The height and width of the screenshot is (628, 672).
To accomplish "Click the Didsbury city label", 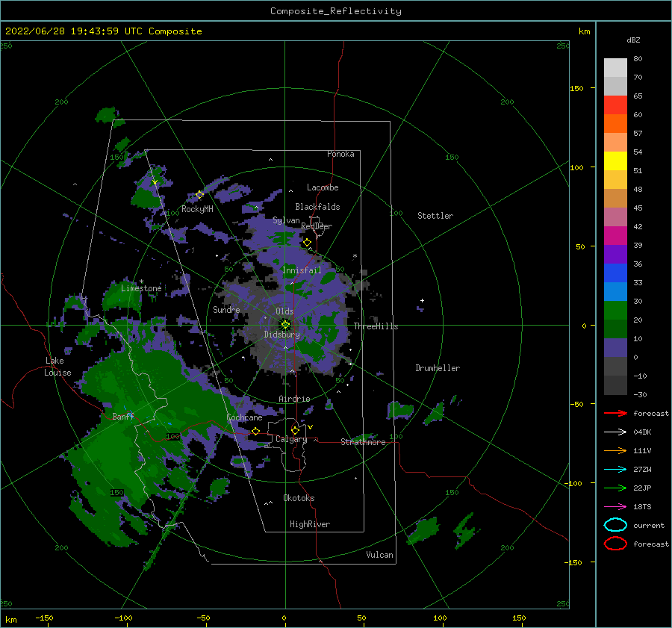I will pyautogui.click(x=281, y=335).
